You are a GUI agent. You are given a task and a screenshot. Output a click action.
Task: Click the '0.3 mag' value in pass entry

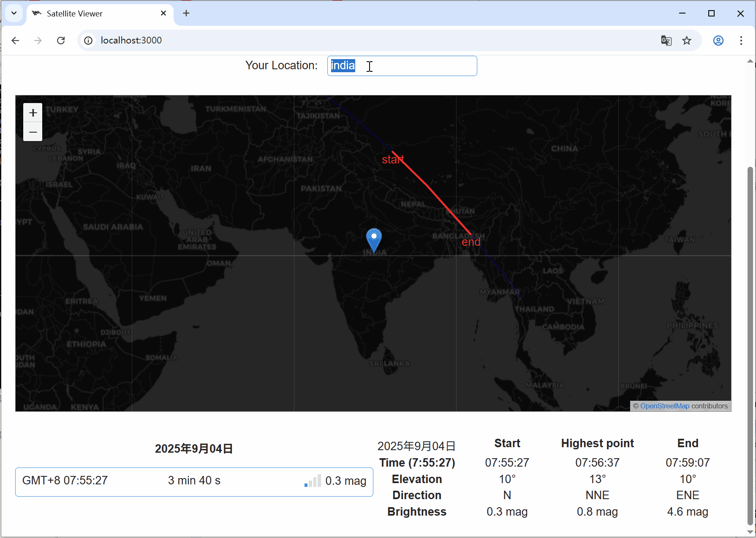(x=345, y=481)
